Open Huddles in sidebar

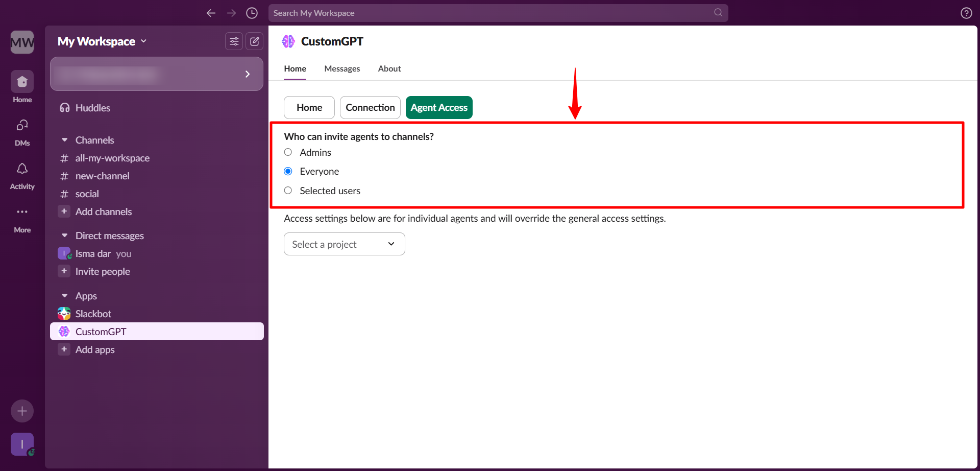[157, 108]
